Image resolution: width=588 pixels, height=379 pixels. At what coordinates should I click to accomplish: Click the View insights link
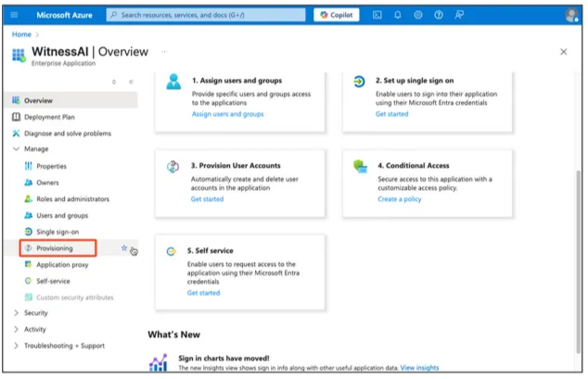pos(419,368)
